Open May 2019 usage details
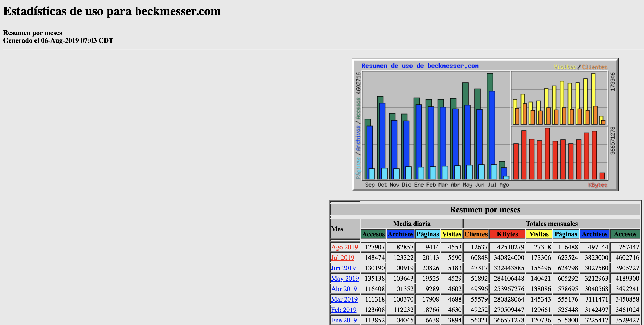 345,278
